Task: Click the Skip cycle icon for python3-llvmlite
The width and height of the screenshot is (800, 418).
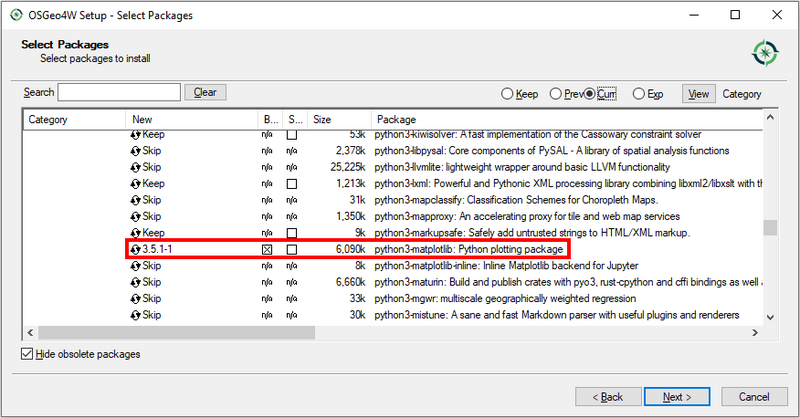Action: pos(136,167)
